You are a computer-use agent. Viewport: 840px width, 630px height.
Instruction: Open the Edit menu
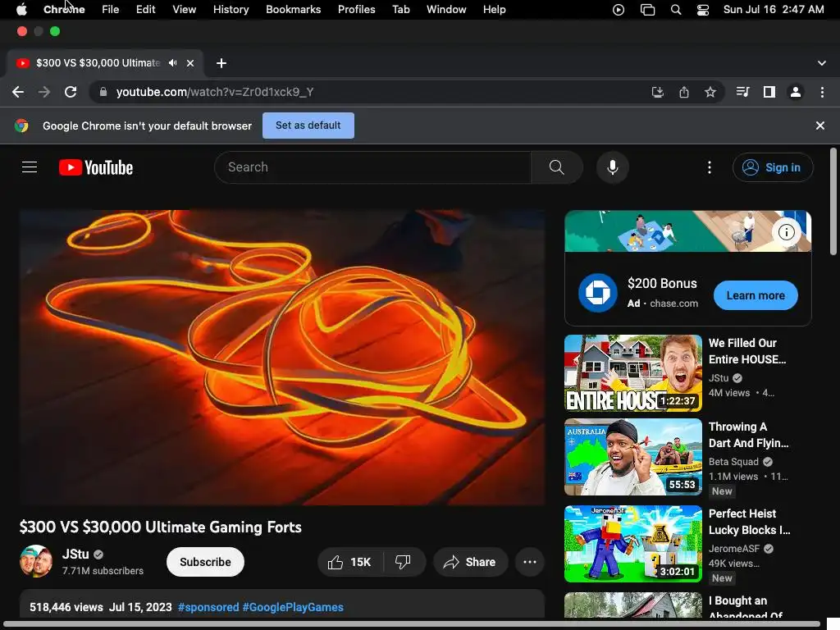(146, 10)
